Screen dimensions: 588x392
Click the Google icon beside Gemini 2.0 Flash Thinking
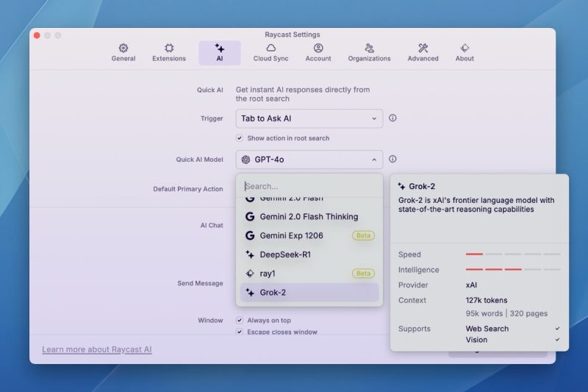pyautogui.click(x=250, y=216)
